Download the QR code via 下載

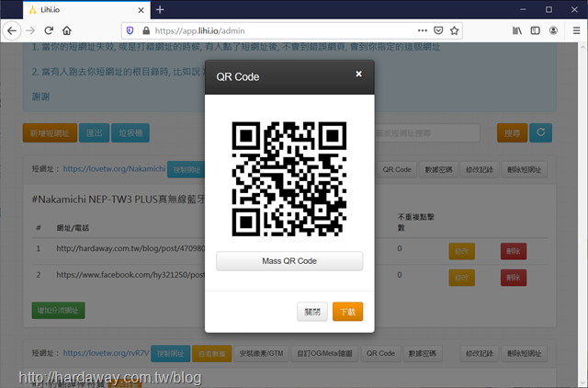[x=347, y=312]
